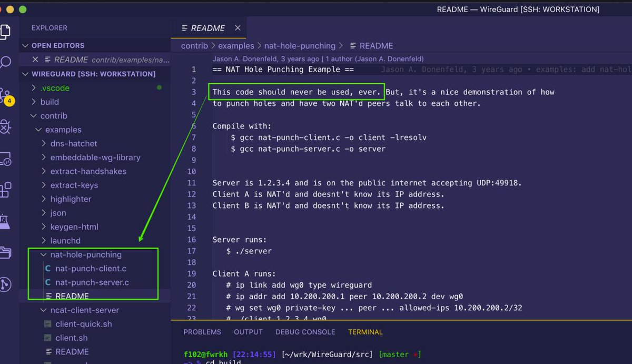
Task: Click line number 17 in gutter
Action: (191, 251)
